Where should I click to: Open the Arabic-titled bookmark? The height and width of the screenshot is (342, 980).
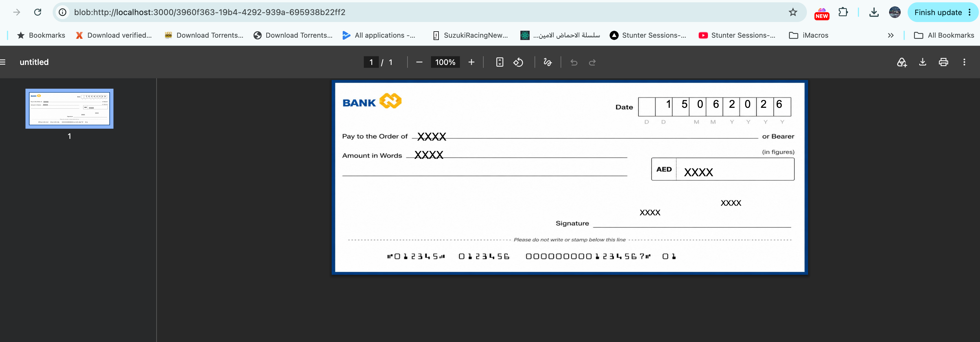(x=560, y=35)
